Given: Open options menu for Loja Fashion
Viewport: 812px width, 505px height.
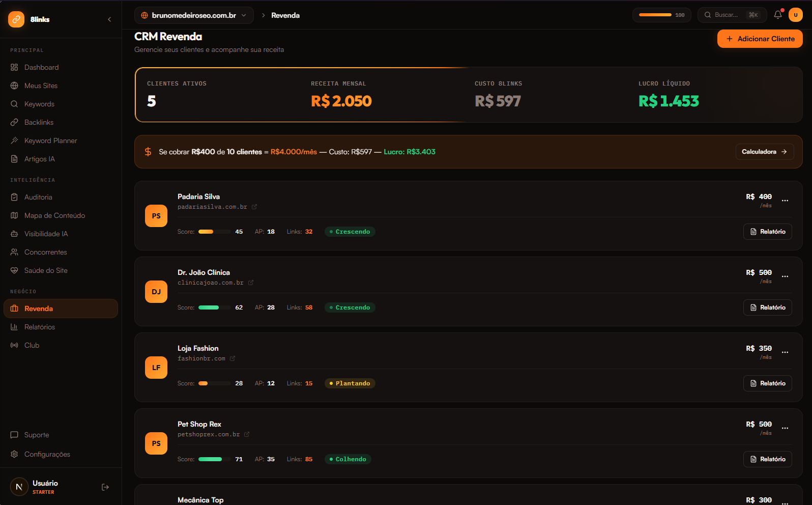Looking at the screenshot, I should tap(785, 352).
